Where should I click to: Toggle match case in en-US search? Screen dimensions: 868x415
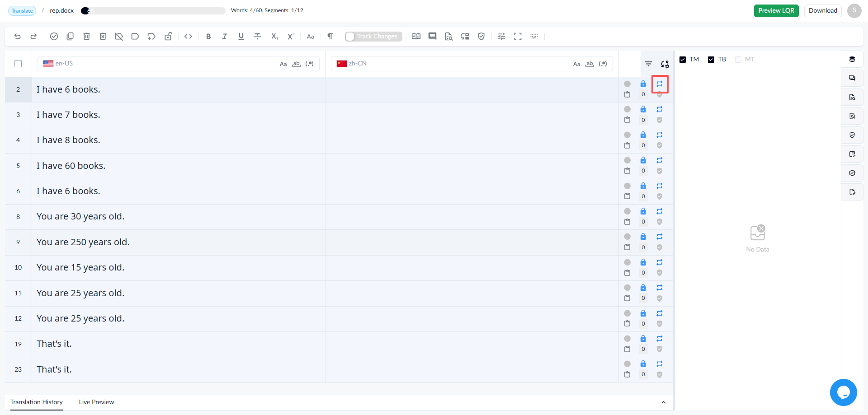pyautogui.click(x=283, y=64)
